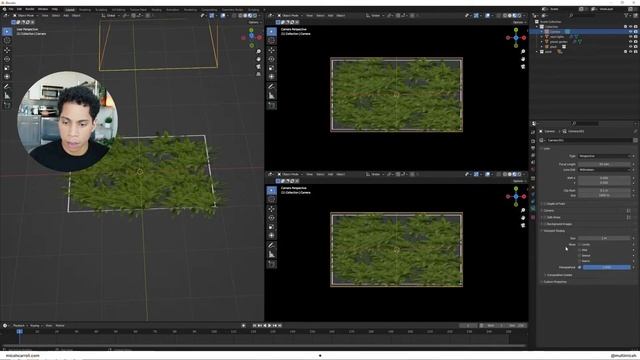
Task: Open the camera Type dropdown showing Perspective
Action: (604, 156)
